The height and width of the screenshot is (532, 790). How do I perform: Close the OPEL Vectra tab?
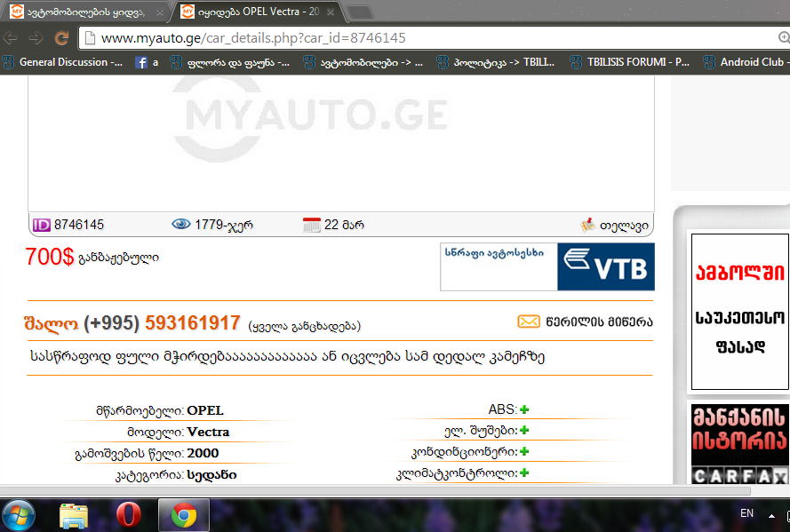click(x=331, y=12)
